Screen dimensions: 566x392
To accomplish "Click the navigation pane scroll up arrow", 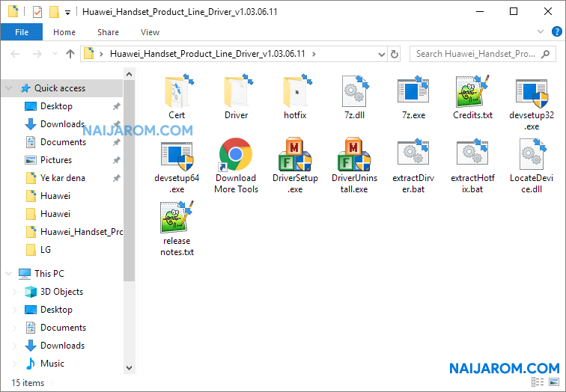I will pos(130,74).
